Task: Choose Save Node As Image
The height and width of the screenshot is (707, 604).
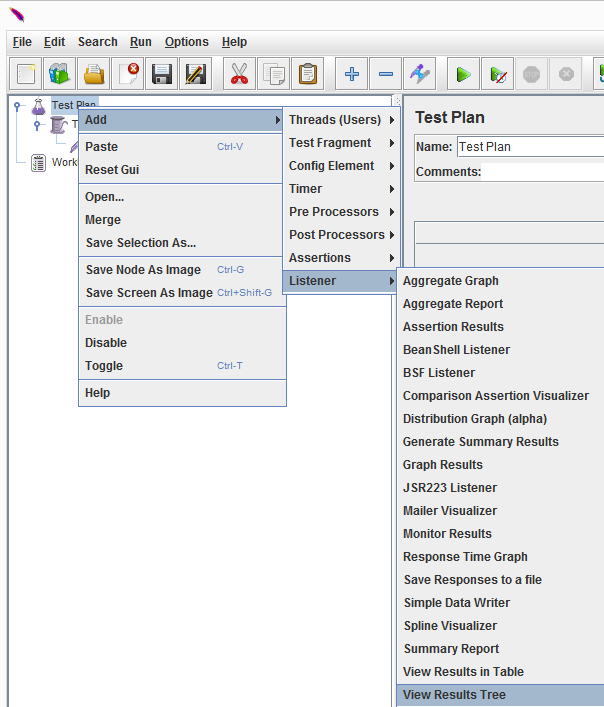Action: (182, 270)
